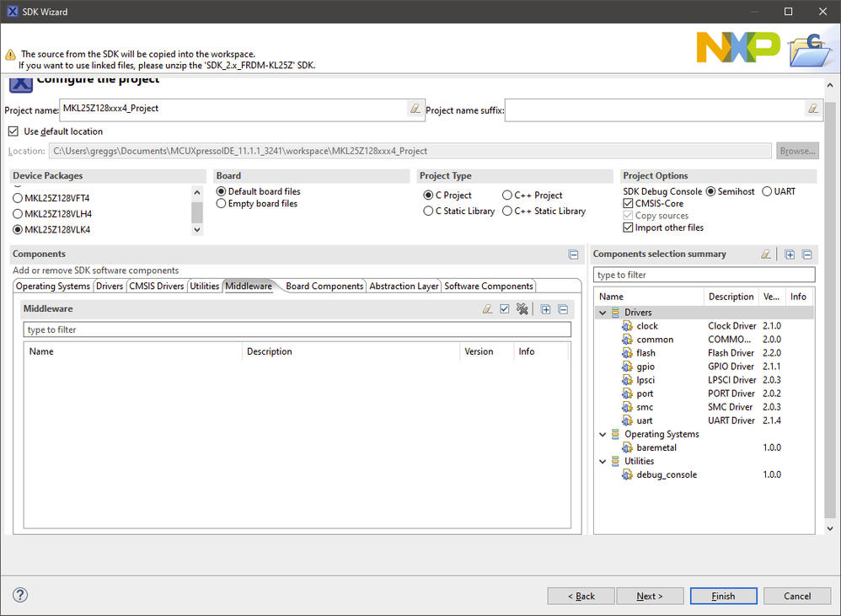
Task: Select all Middleware components checkmark icon
Action: [x=504, y=308]
